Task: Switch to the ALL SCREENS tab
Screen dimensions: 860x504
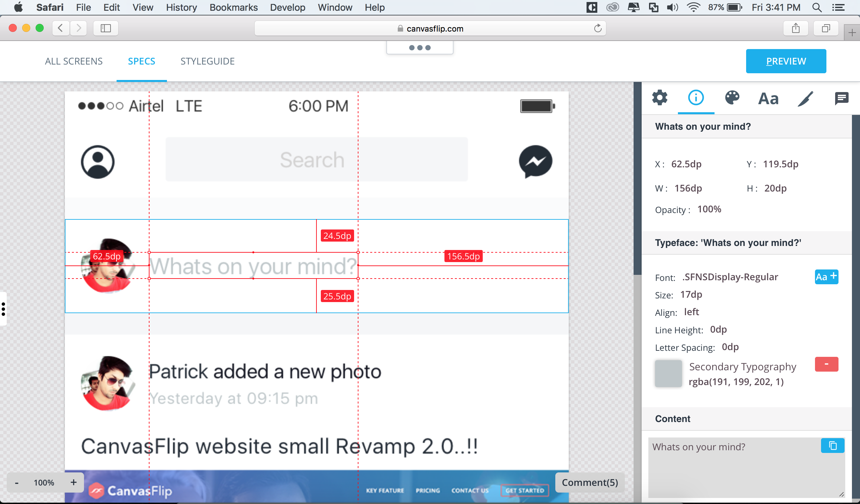Action: [x=74, y=61]
